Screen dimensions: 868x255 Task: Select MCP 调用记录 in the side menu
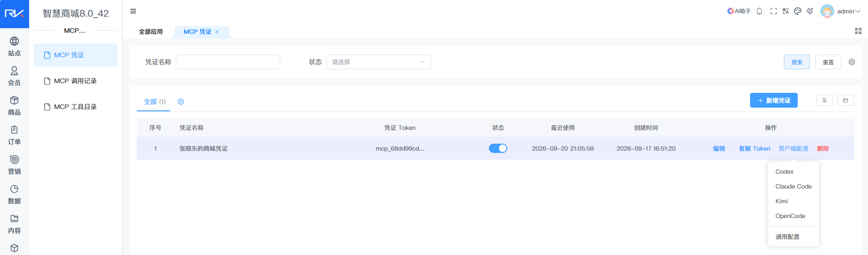pyautogui.click(x=75, y=81)
